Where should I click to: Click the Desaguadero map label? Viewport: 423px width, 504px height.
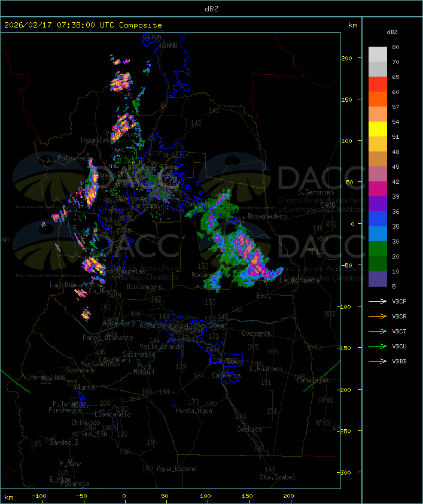click(x=267, y=216)
